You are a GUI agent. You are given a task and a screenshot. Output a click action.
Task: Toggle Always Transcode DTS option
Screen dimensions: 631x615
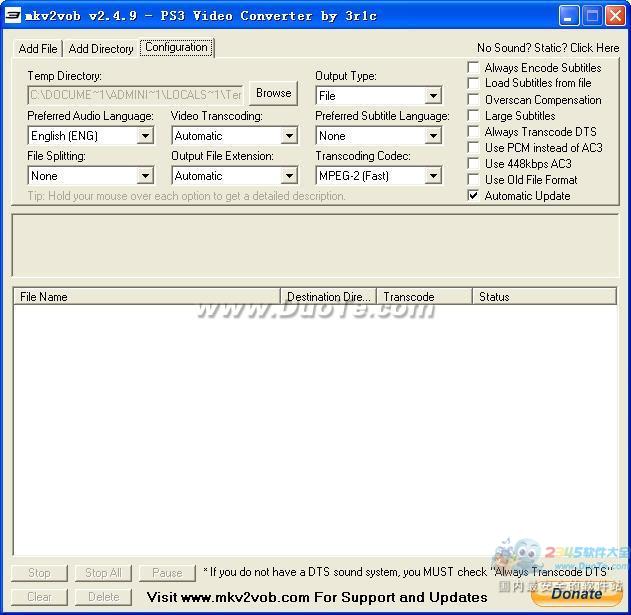point(474,132)
